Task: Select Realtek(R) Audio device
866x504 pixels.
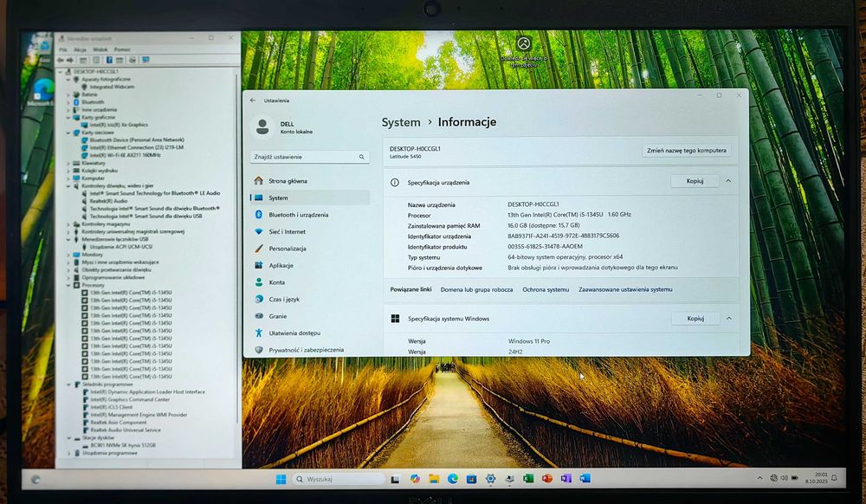Action: click(x=108, y=201)
